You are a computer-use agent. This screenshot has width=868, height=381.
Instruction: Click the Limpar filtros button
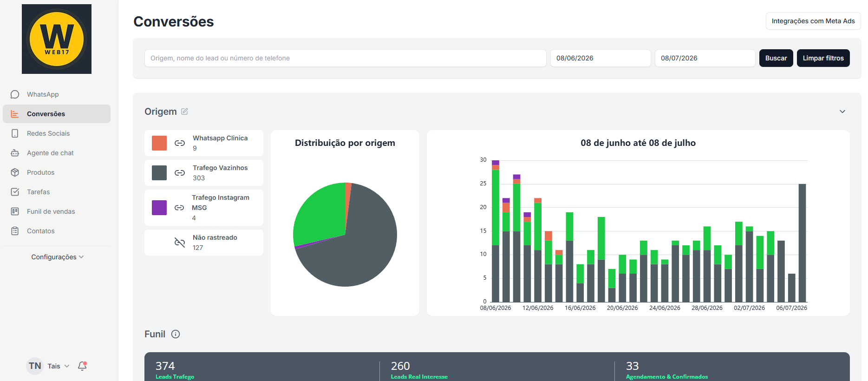click(823, 58)
